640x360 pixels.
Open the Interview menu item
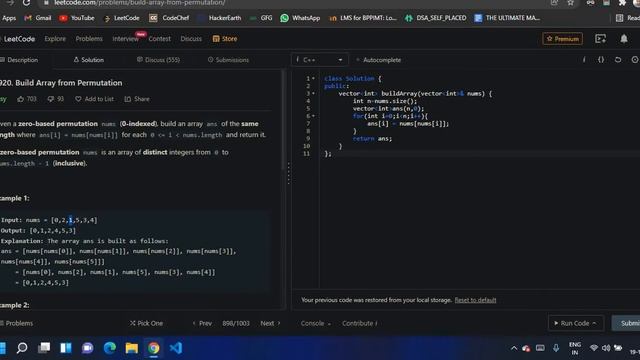(126, 39)
